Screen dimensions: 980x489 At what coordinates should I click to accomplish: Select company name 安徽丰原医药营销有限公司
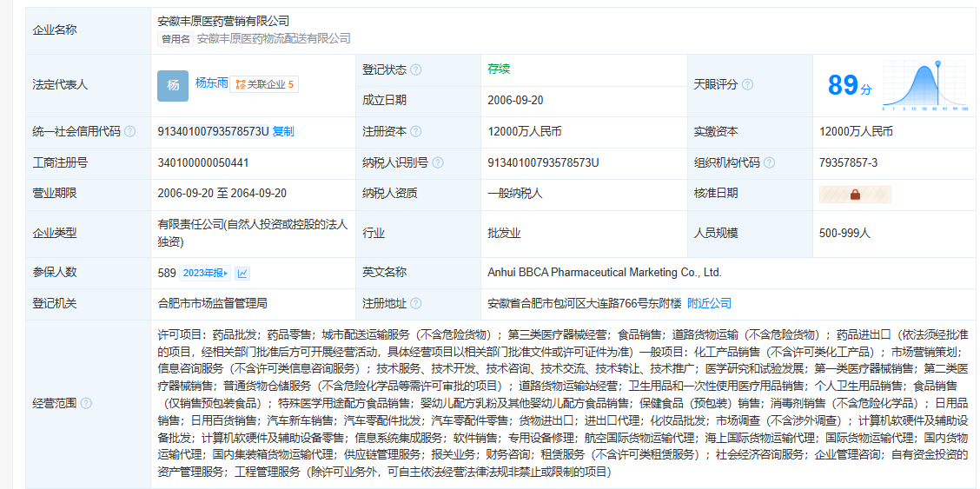pyautogui.click(x=223, y=21)
